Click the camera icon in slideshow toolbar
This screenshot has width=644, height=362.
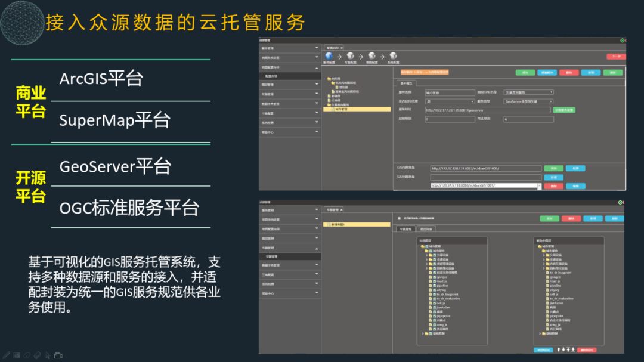(58, 355)
